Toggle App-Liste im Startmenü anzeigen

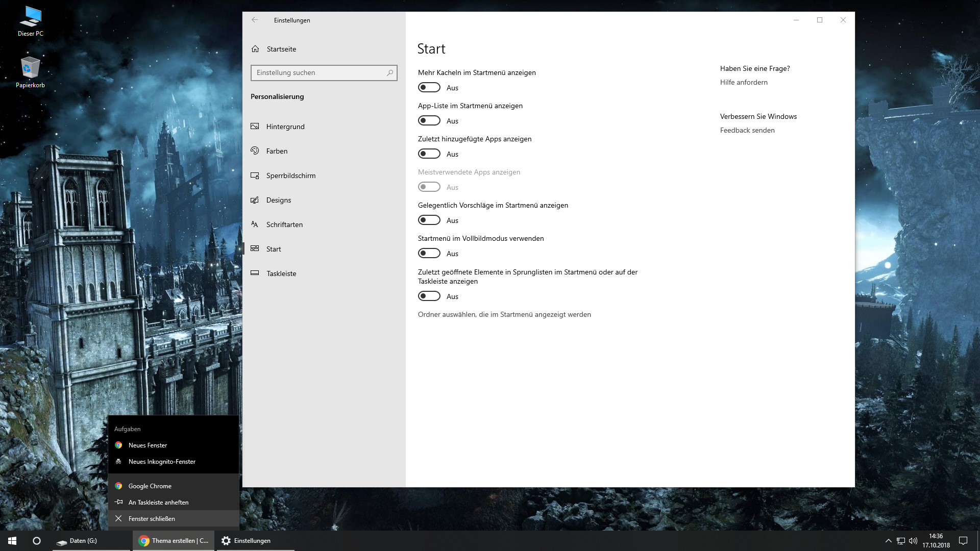pyautogui.click(x=429, y=120)
